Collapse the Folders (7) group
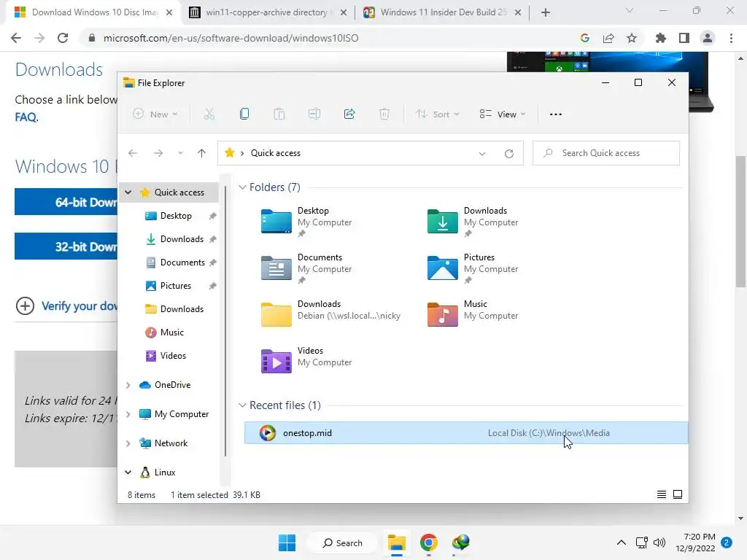747x560 pixels. [242, 187]
